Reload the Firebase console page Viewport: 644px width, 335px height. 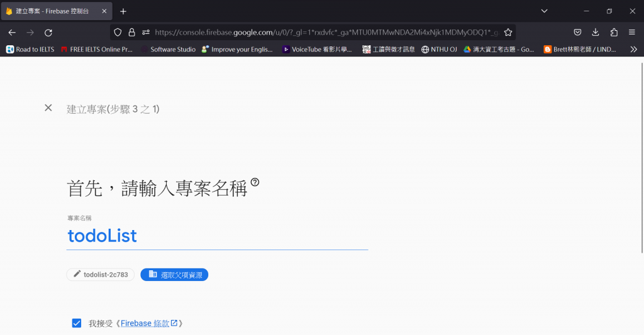(48, 33)
